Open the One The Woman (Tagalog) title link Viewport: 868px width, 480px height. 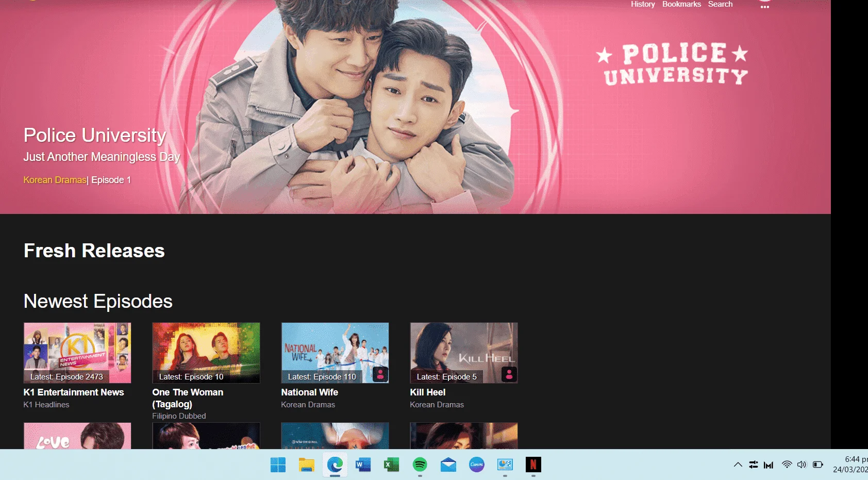pyautogui.click(x=188, y=398)
